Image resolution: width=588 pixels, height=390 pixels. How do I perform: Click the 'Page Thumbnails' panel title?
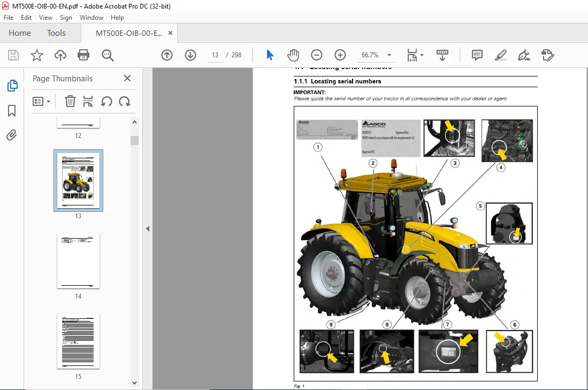62,79
